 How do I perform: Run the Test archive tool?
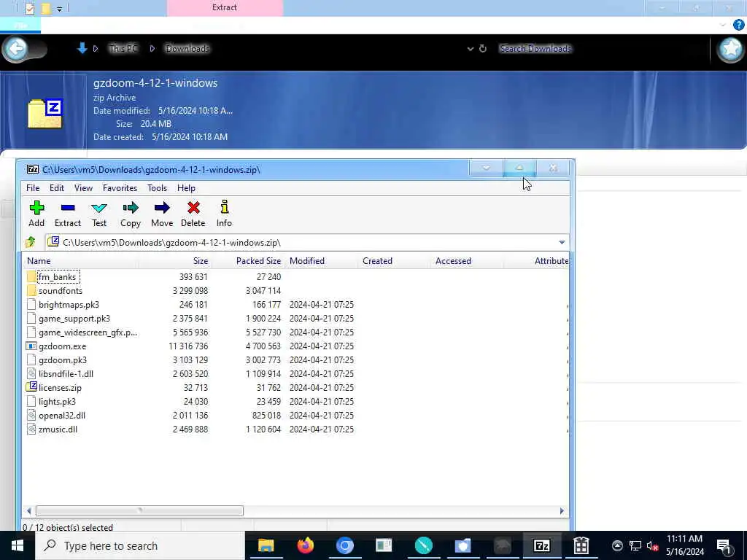coord(99,214)
